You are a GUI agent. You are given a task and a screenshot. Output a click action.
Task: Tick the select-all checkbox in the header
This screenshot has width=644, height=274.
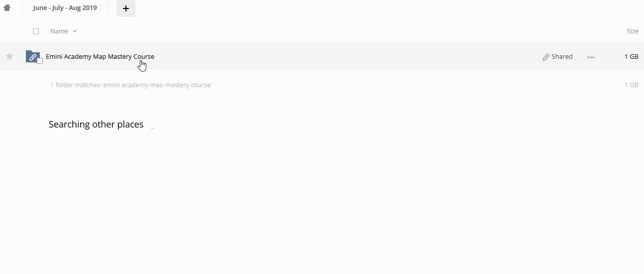(x=36, y=31)
